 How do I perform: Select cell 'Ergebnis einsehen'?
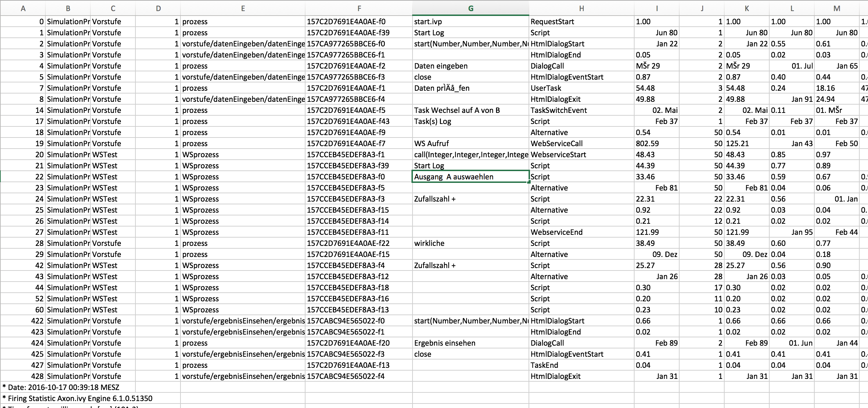471,343
